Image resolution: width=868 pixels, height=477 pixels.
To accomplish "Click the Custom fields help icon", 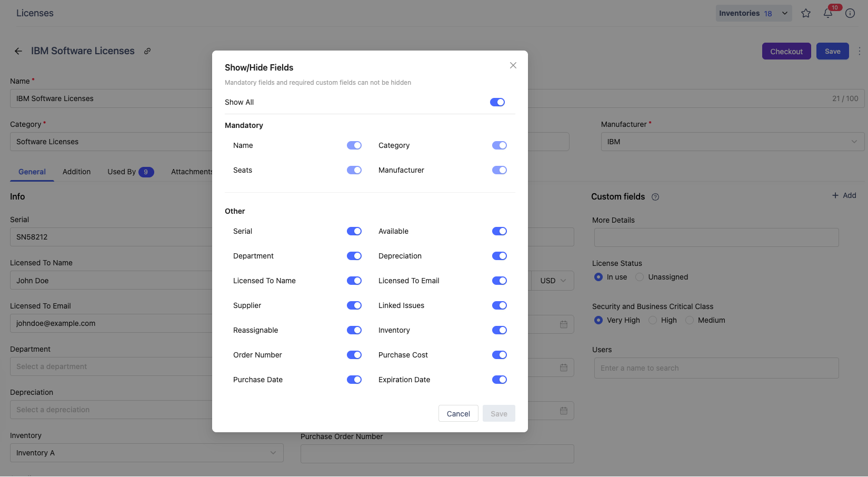I will tap(655, 197).
